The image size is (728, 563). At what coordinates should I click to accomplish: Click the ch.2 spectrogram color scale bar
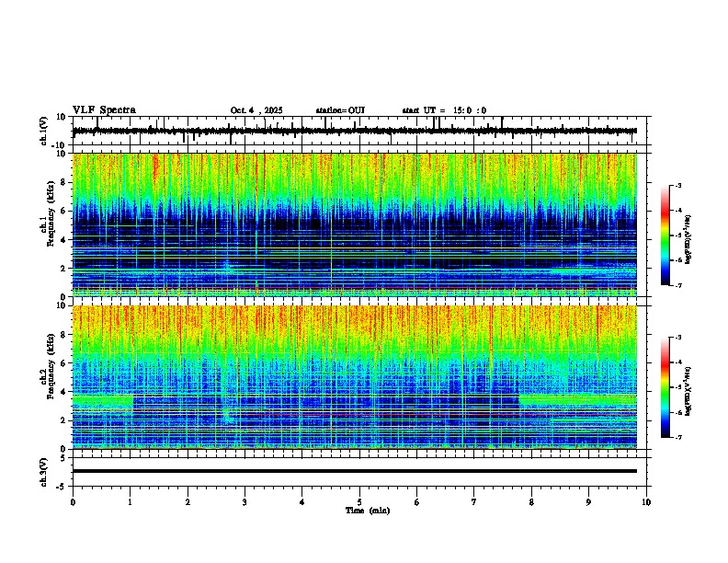665,387
